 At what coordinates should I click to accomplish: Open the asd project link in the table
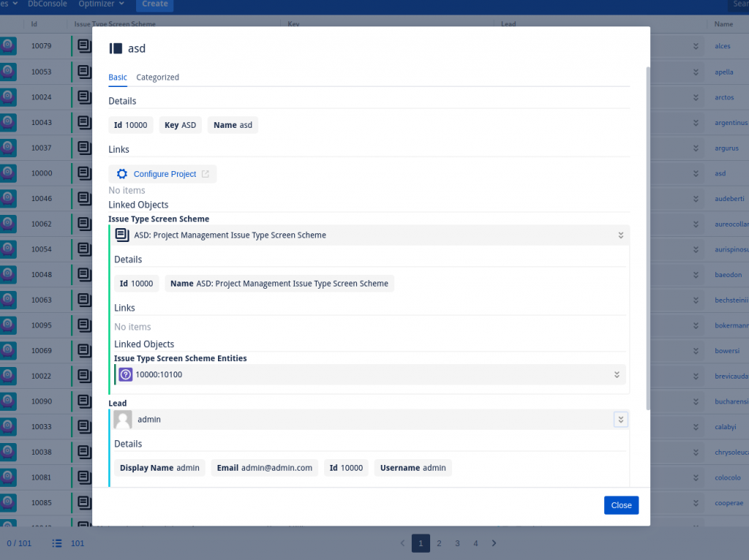click(720, 173)
